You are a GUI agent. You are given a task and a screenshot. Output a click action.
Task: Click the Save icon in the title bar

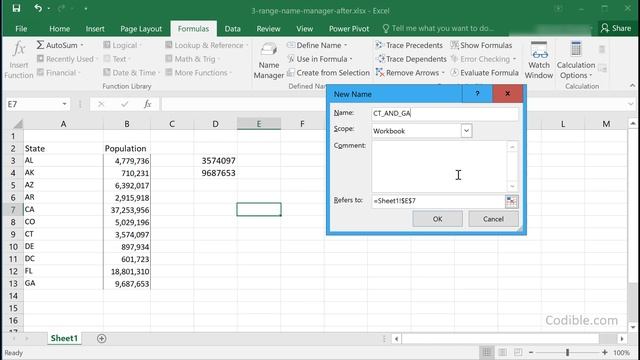coord(16,8)
